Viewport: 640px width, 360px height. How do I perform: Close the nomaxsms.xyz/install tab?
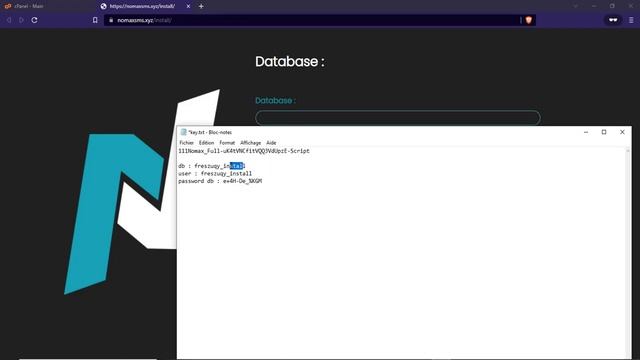pyautogui.click(x=188, y=6)
